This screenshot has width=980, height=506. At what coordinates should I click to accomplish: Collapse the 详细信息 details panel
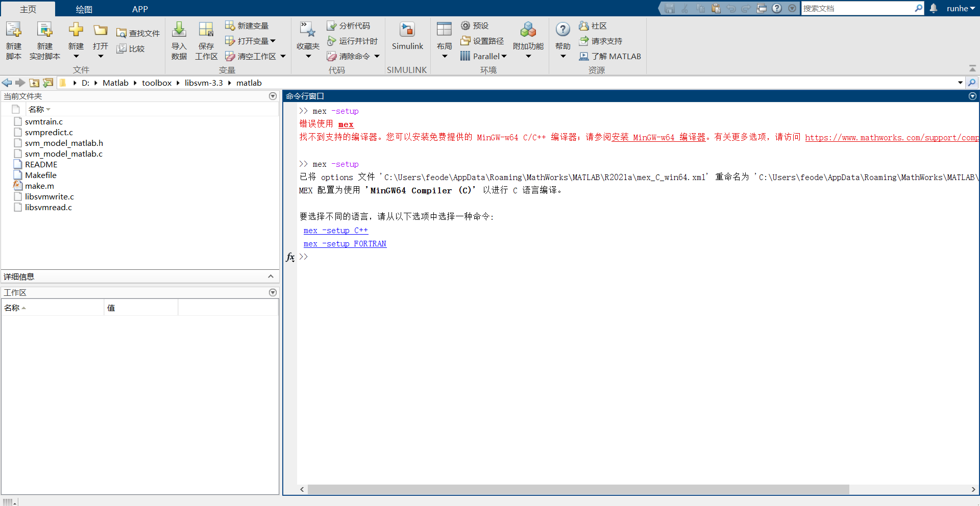[271, 276]
